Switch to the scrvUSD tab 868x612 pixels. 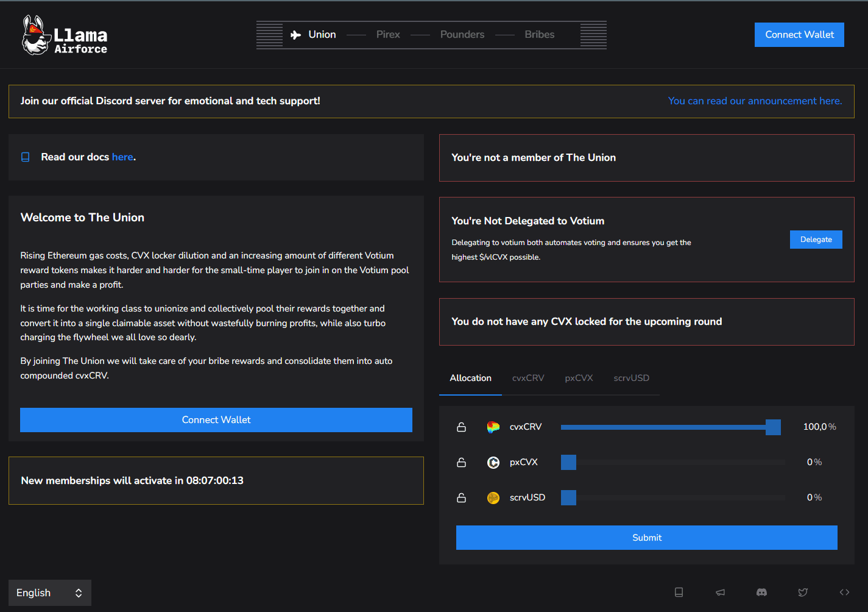[x=631, y=379]
